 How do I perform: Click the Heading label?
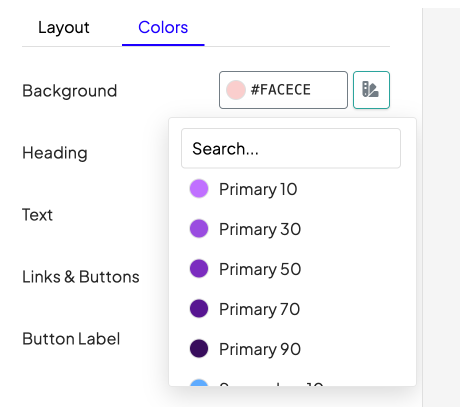pyautogui.click(x=55, y=153)
